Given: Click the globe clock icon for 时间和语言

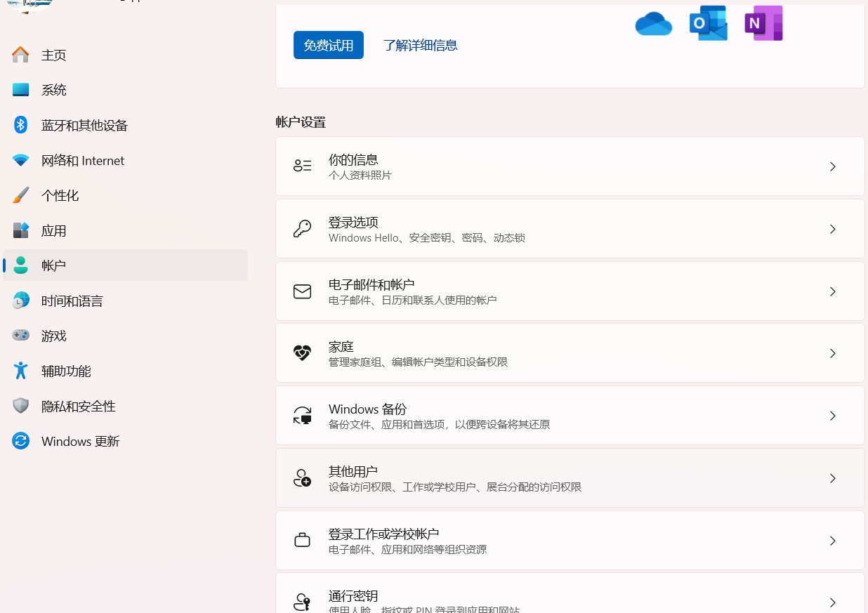Looking at the screenshot, I should 20,301.
